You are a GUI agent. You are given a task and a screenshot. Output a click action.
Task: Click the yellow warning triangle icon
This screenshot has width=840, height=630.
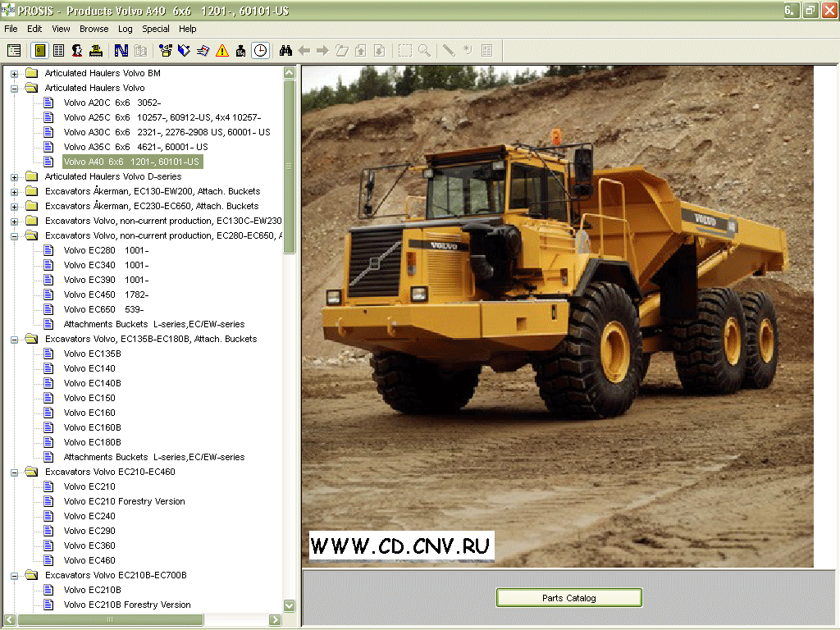(221, 50)
